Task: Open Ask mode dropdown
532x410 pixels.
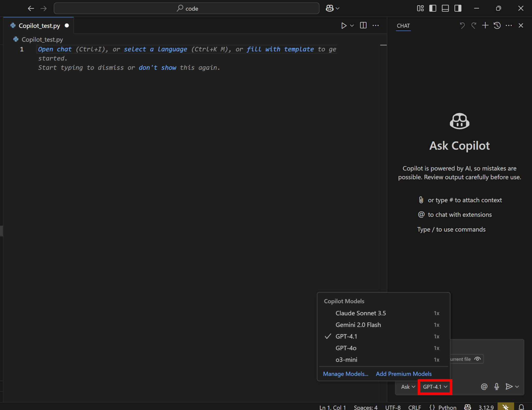Action: 408,387
